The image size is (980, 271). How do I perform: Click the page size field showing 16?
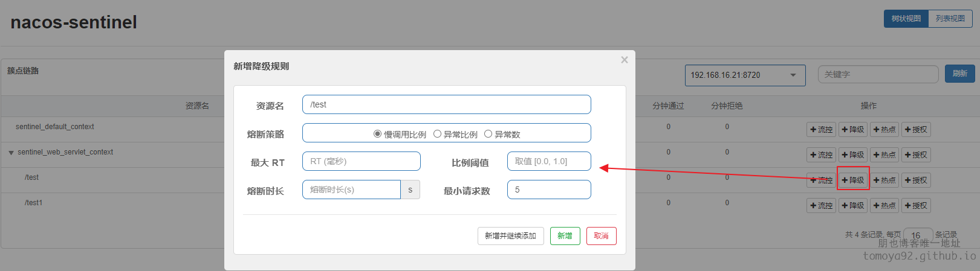(x=918, y=235)
